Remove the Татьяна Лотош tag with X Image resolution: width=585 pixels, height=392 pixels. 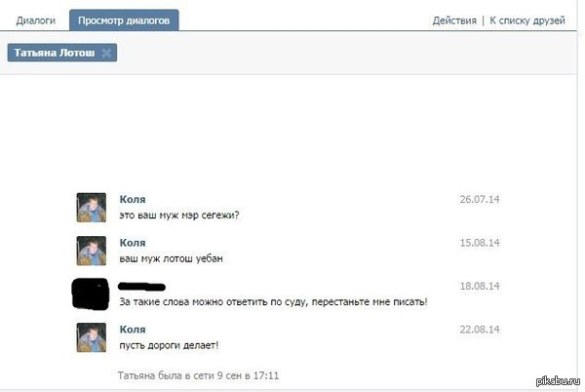click(106, 53)
